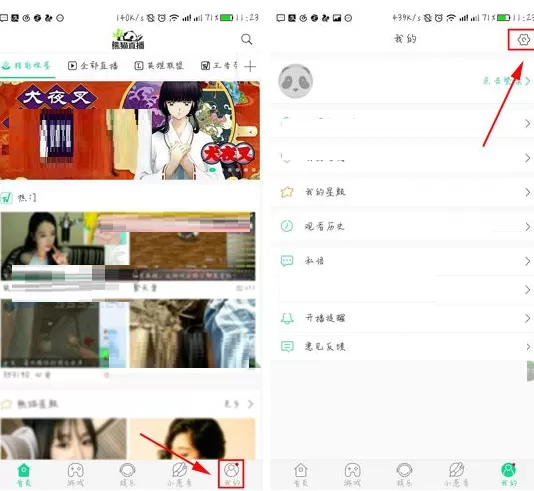534x491 pixels.
Task: Open the 开播提醒 broadcast reminder row
Action: point(402,318)
